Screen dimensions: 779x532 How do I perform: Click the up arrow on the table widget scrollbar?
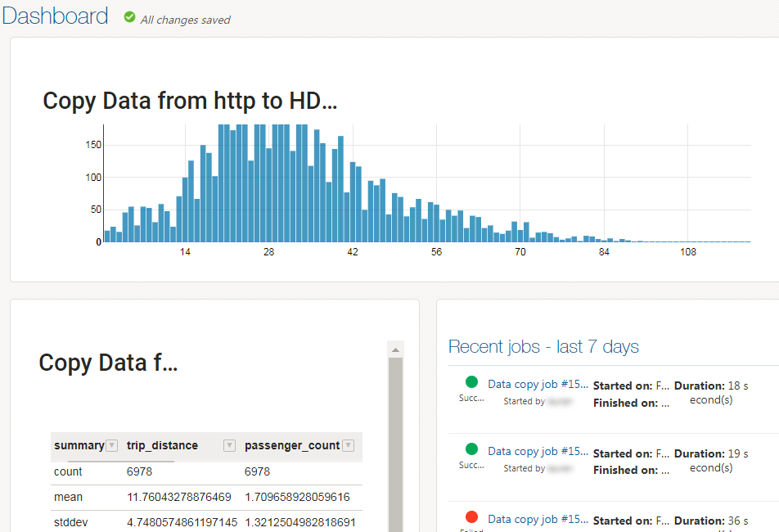pyautogui.click(x=396, y=349)
